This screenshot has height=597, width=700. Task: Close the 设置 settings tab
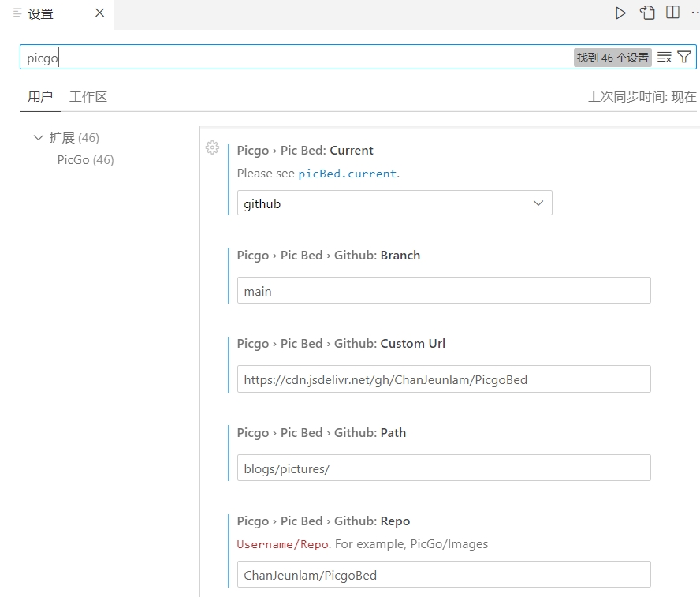(99, 13)
